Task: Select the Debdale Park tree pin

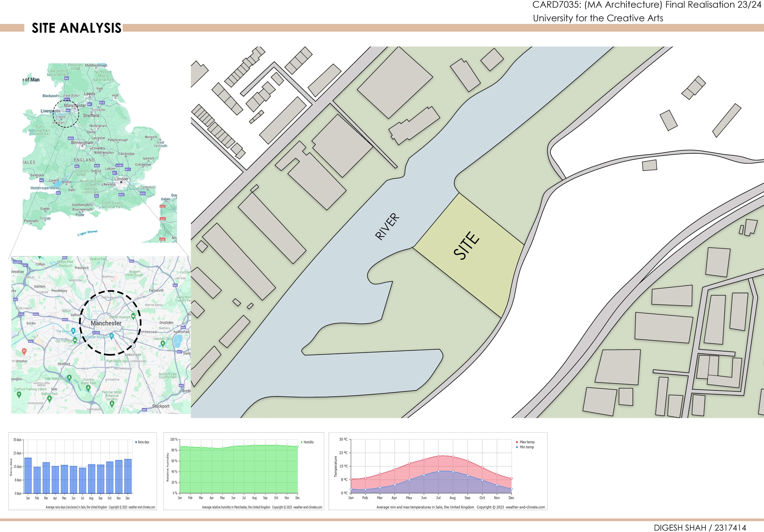Action: [163, 343]
